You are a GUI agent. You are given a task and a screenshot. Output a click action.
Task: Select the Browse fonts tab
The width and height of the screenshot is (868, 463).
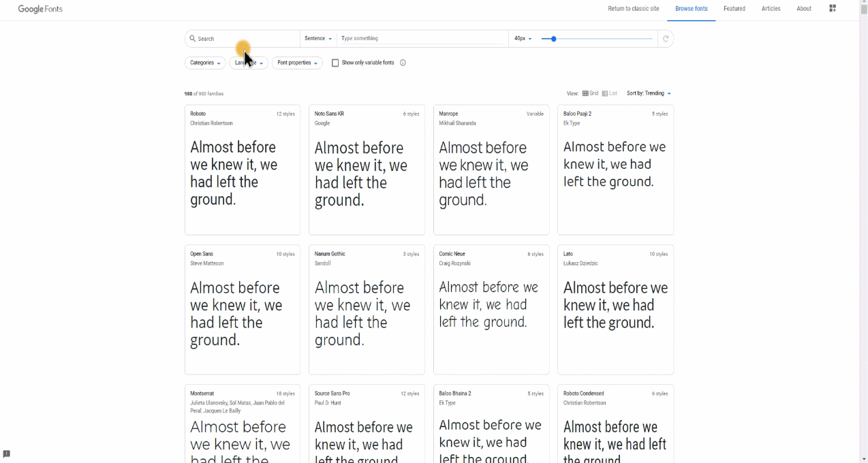692,9
